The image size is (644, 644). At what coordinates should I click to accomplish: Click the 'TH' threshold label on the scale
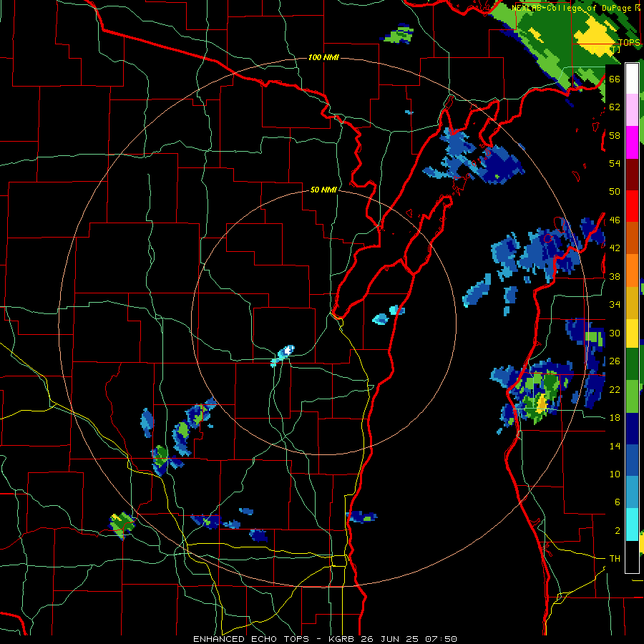(x=615, y=559)
